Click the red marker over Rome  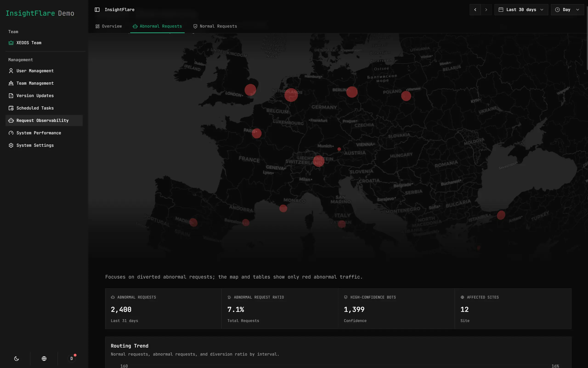[342, 224]
